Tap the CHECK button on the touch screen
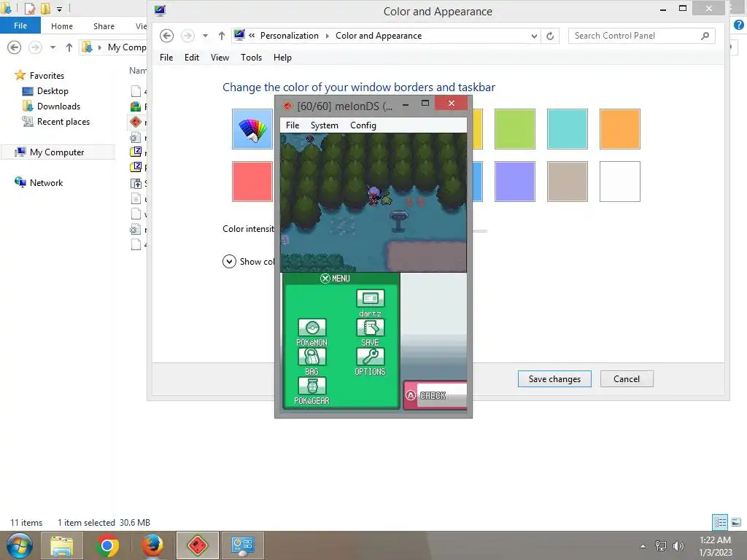The width and height of the screenshot is (747, 560). [436, 396]
